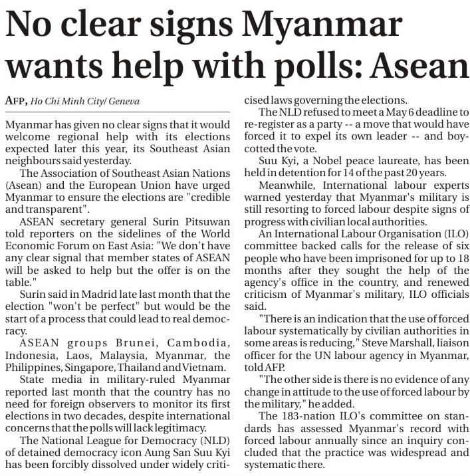Click the "AFP" byline source
This screenshot has height=476, width=470.
tap(15, 100)
